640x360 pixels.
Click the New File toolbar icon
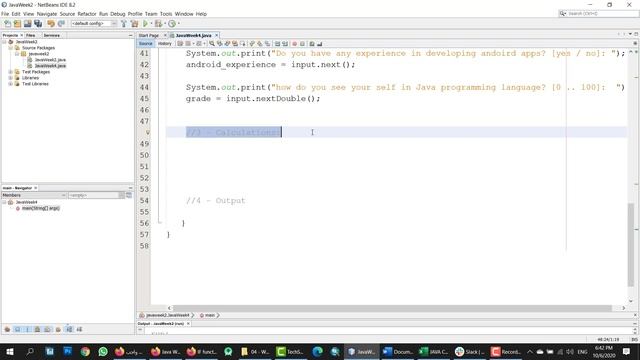tap(7, 24)
